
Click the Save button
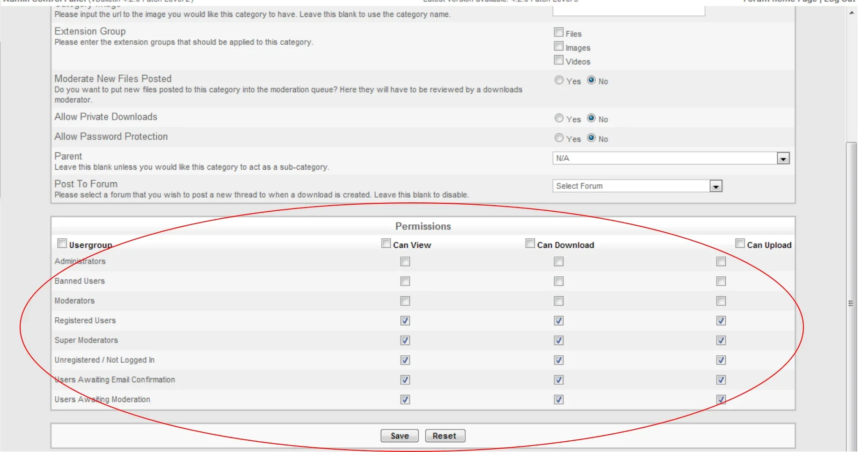pos(400,436)
